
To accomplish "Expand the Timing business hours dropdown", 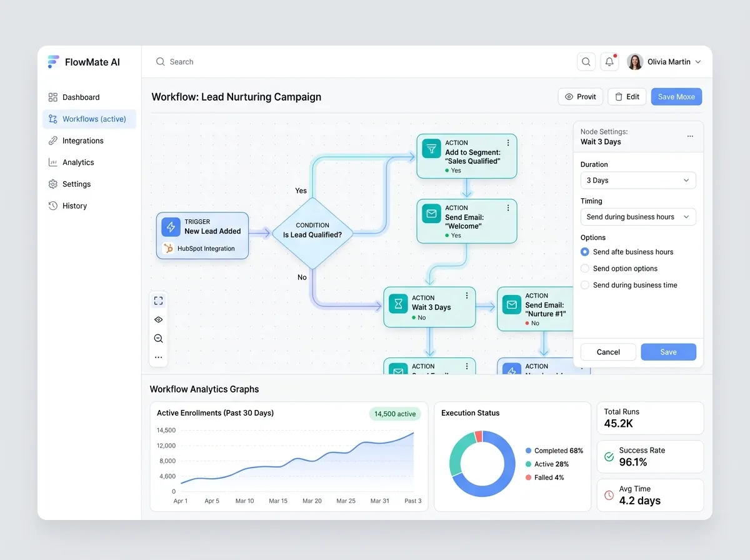I will [x=638, y=217].
